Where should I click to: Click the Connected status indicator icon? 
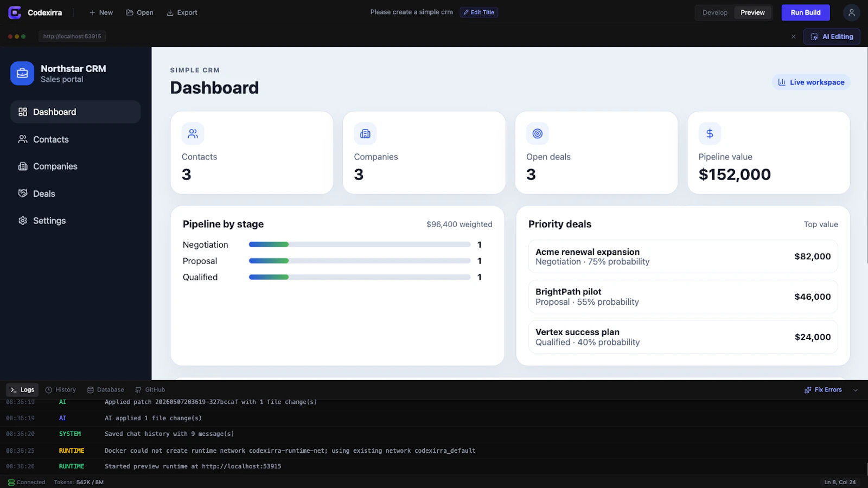(x=11, y=482)
